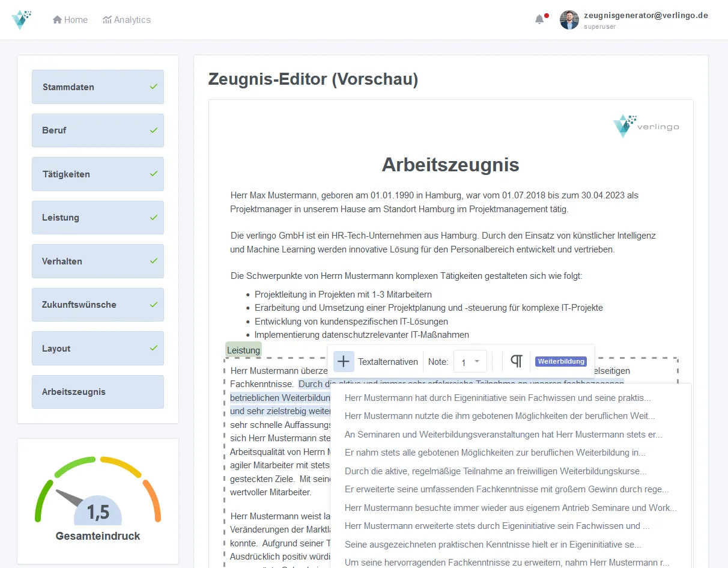Image resolution: width=728 pixels, height=568 pixels.
Task: Click the user profile avatar picture
Action: pos(568,20)
